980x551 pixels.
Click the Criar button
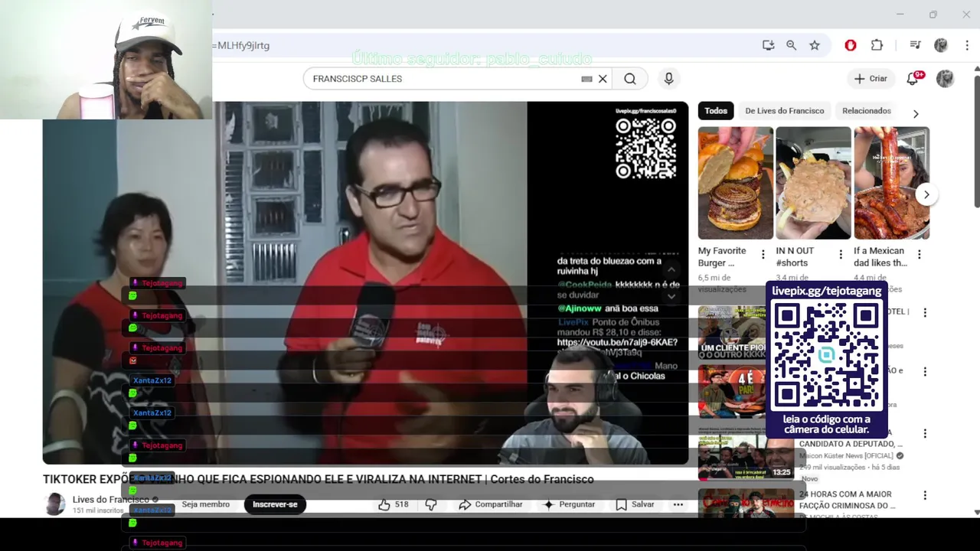(x=871, y=79)
